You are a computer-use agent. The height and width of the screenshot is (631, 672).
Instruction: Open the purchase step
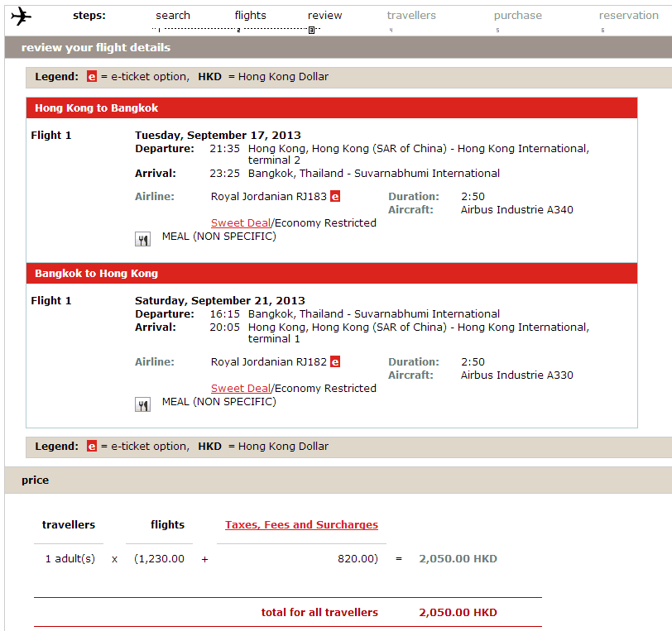tap(517, 16)
